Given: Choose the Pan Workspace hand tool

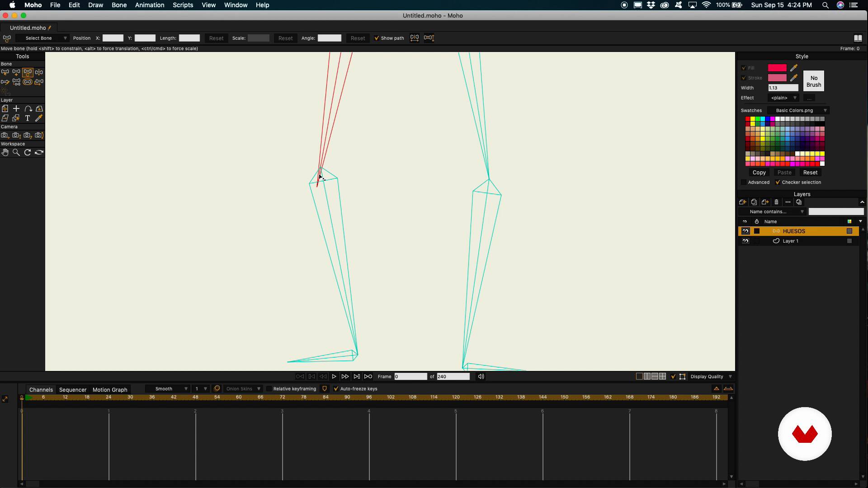Looking at the screenshot, I should pyautogui.click(x=5, y=153).
